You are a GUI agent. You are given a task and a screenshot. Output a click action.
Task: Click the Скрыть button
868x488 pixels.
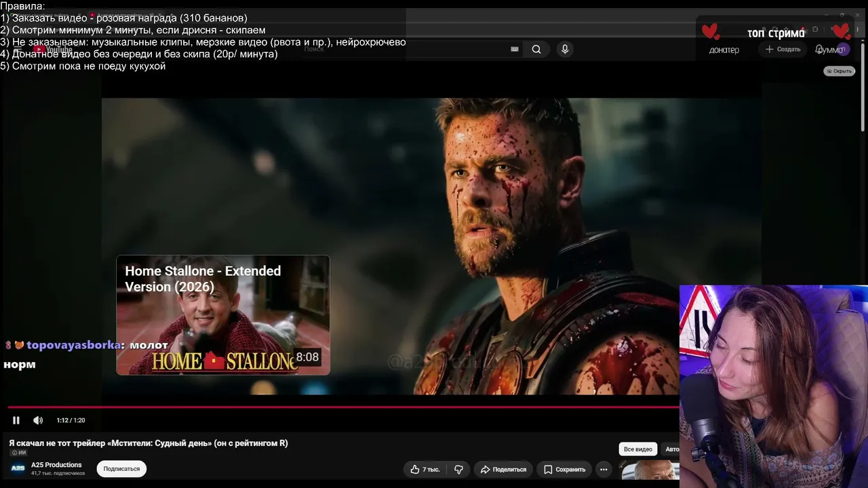click(840, 71)
